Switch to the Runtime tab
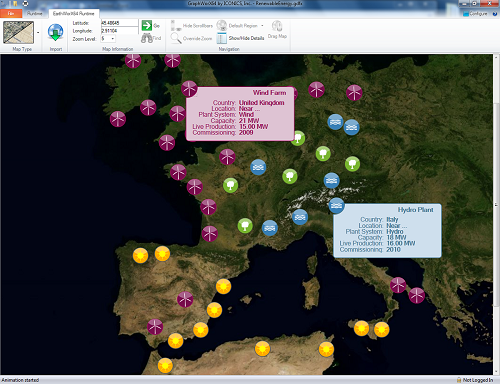This screenshot has width=500, height=384. [x=35, y=14]
